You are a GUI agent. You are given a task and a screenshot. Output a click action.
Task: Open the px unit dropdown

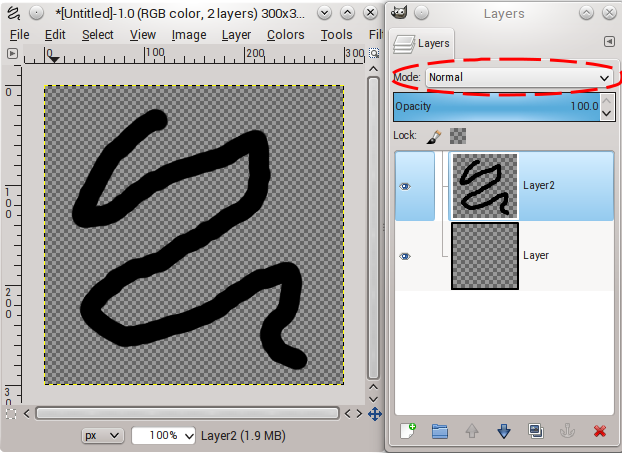click(x=102, y=436)
